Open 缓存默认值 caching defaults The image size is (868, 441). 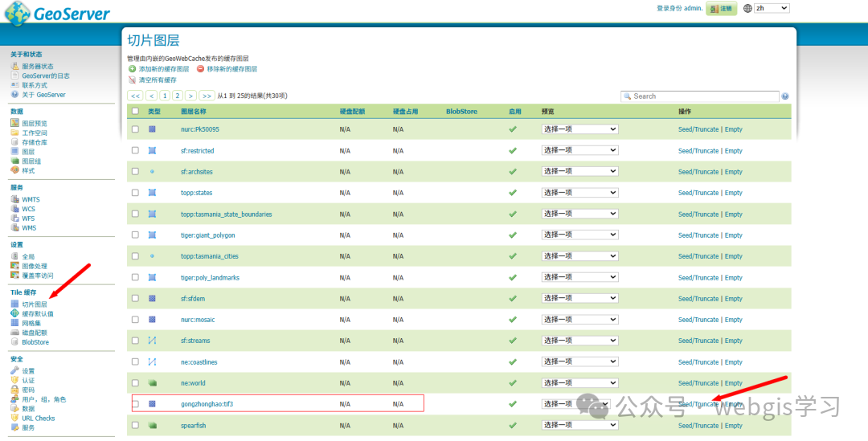(x=38, y=314)
